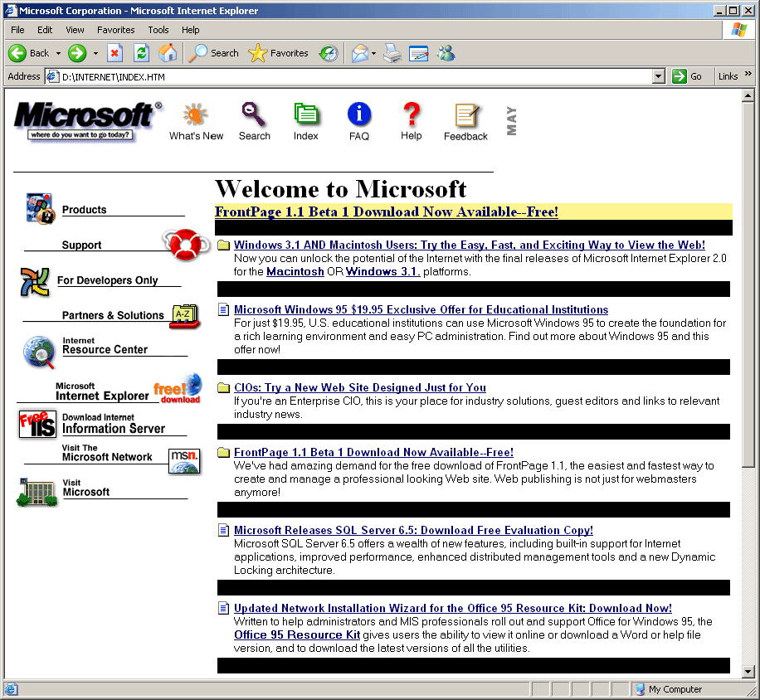Expand the Back button history dropdown arrow

coord(58,53)
